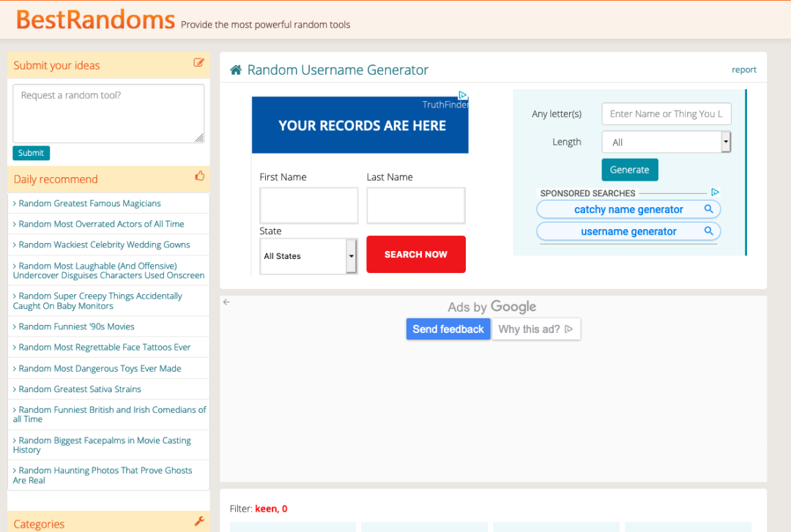Click the Generate button

[630, 170]
